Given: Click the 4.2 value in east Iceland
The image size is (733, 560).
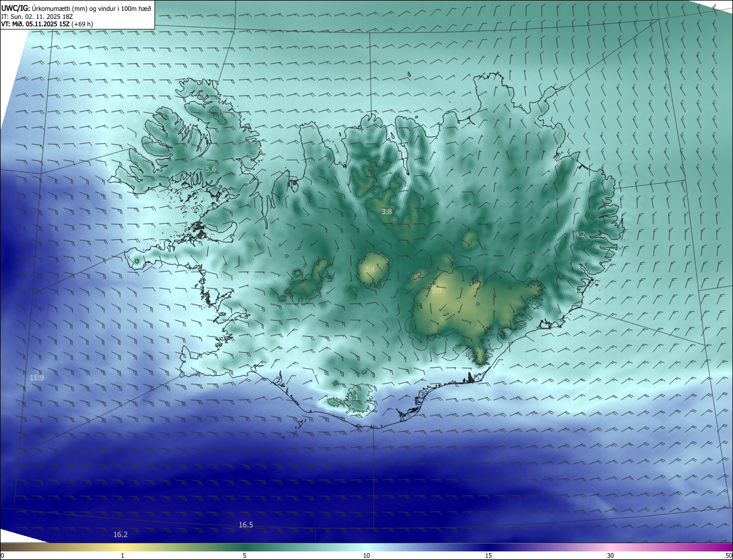Looking at the screenshot, I should pyautogui.click(x=580, y=234).
